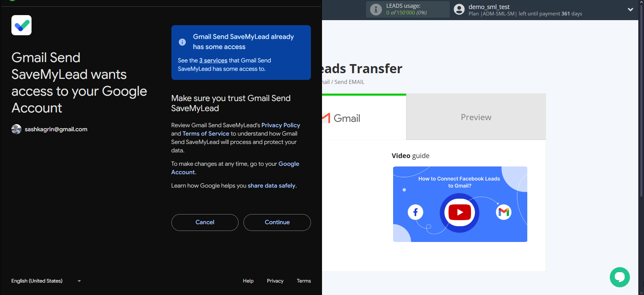The height and width of the screenshot is (295, 644).
Task: Click the demo_sml_test user avatar icon
Action: click(459, 9)
